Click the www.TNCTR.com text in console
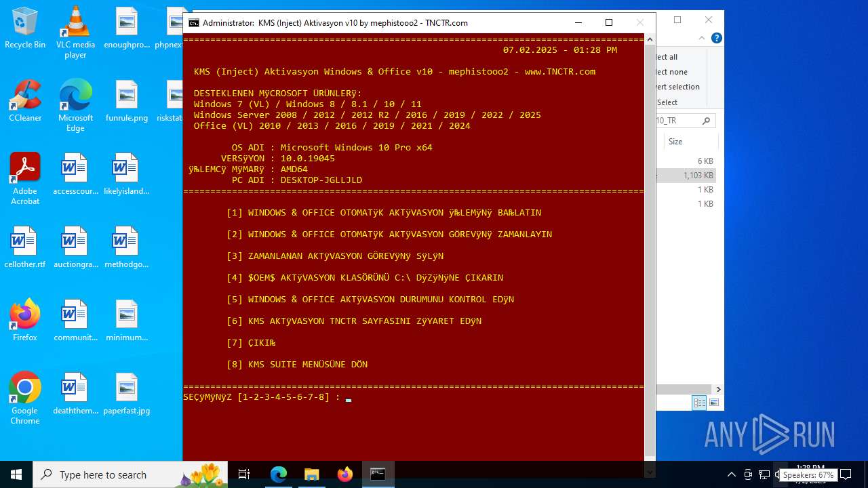The height and width of the screenshot is (488, 868). tap(560, 72)
